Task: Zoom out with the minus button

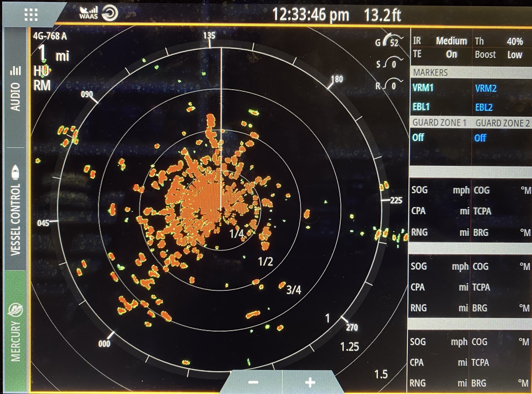Action: point(253,383)
